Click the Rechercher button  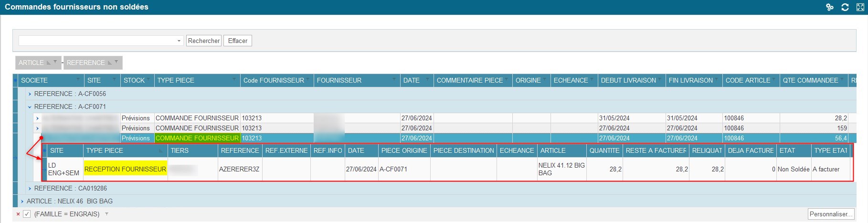click(x=204, y=41)
